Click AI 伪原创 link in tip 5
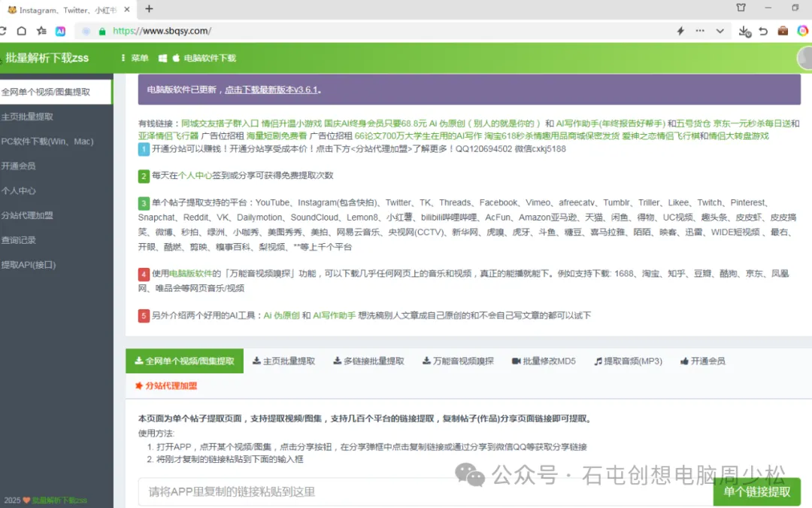Image resolution: width=812 pixels, height=508 pixels. coord(282,315)
